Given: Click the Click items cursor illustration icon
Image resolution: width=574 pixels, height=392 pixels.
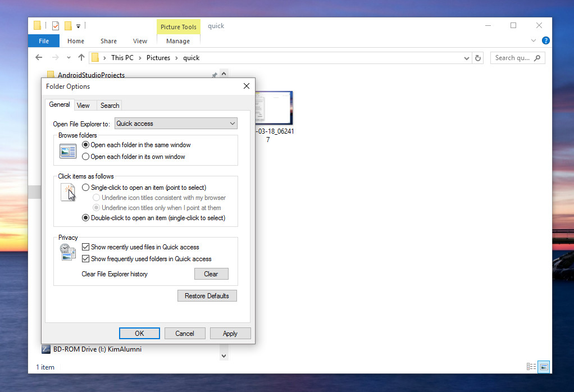Looking at the screenshot, I should click(x=68, y=193).
